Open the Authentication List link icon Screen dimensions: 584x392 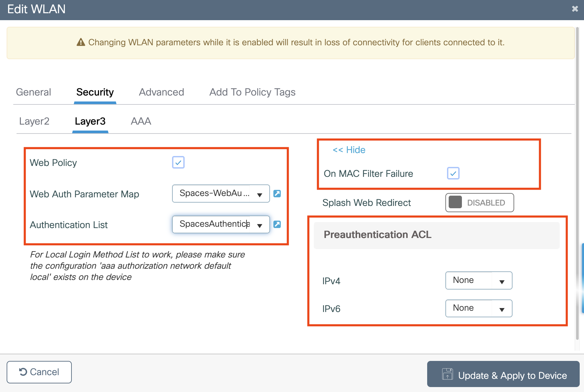click(x=277, y=224)
